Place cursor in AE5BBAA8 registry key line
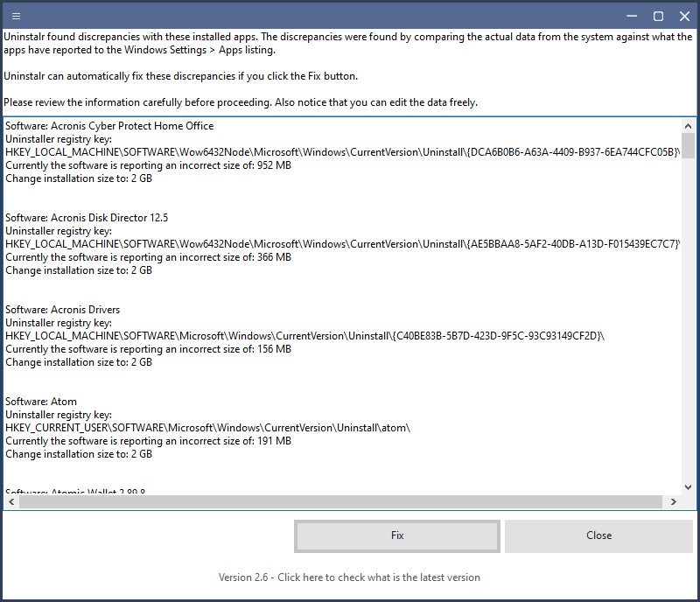 (342, 244)
